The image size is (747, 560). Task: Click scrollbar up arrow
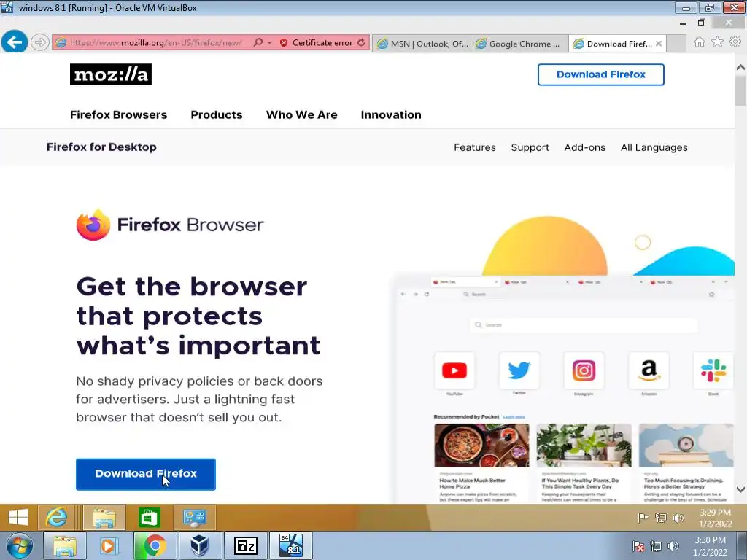[741, 67]
